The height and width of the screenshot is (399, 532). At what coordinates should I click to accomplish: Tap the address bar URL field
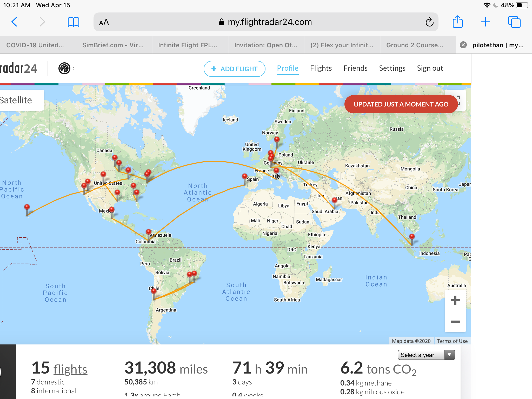tap(269, 22)
